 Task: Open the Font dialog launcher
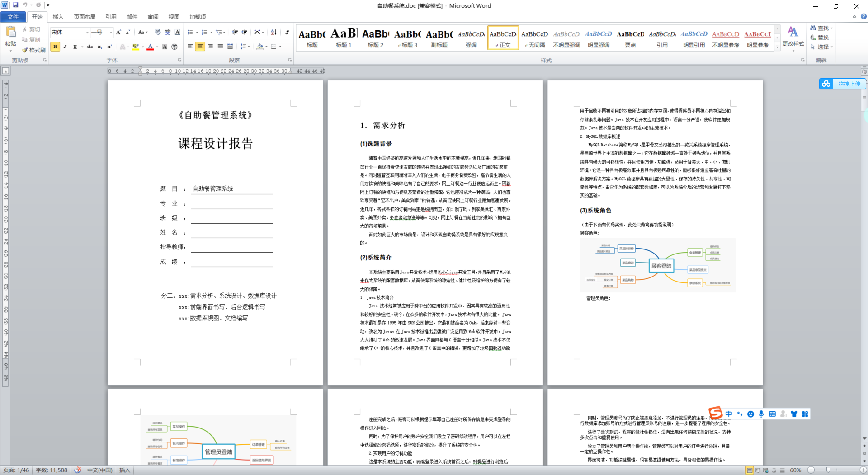(179, 60)
